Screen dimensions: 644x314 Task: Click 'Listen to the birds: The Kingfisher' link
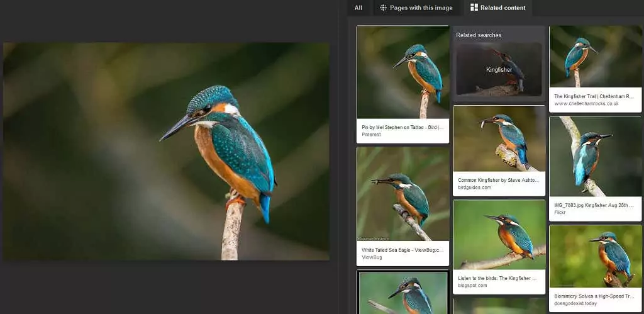click(497, 278)
